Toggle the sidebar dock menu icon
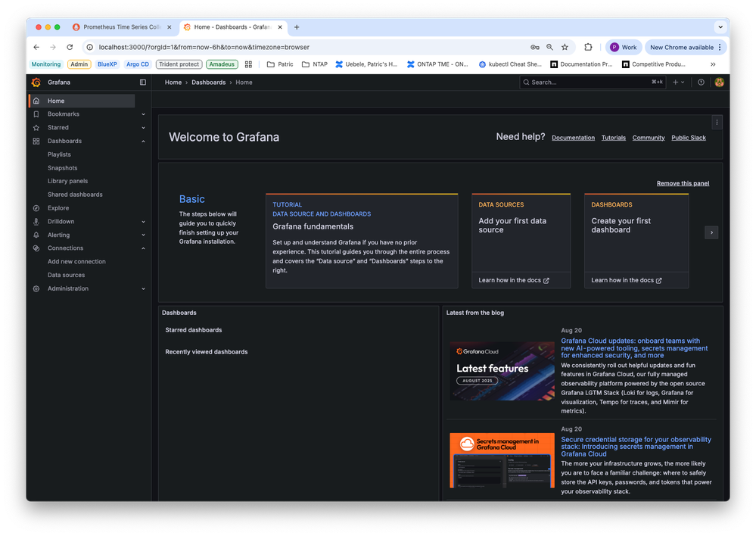The width and height of the screenshot is (756, 536). coord(143,83)
